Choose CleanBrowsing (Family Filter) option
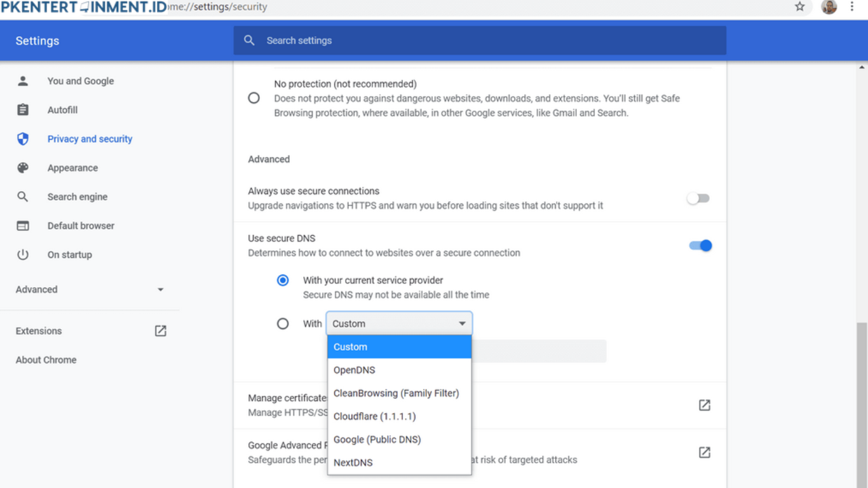This screenshot has height=488, width=868. coord(399,393)
